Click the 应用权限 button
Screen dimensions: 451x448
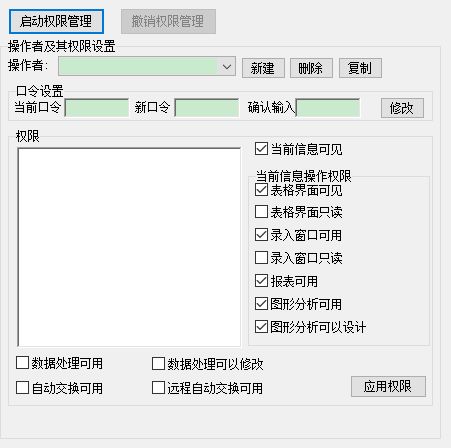[388, 386]
